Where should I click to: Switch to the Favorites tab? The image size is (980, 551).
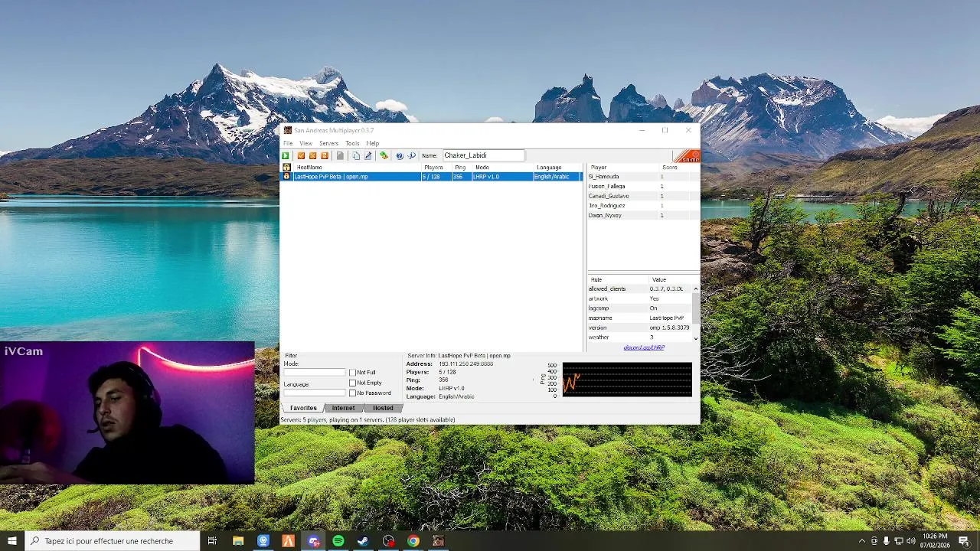click(303, 408)
